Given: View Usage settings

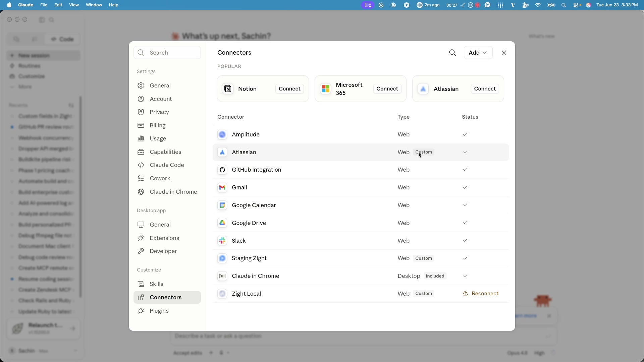Looking at the screenshot, I should pyautogui.click(x=167, y=138).
